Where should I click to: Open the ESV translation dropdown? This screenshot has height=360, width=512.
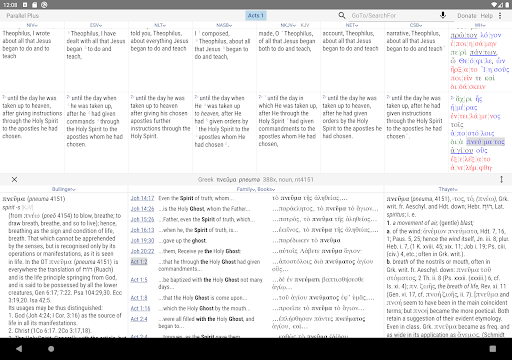pyautogui.click(x=96, y=25)
